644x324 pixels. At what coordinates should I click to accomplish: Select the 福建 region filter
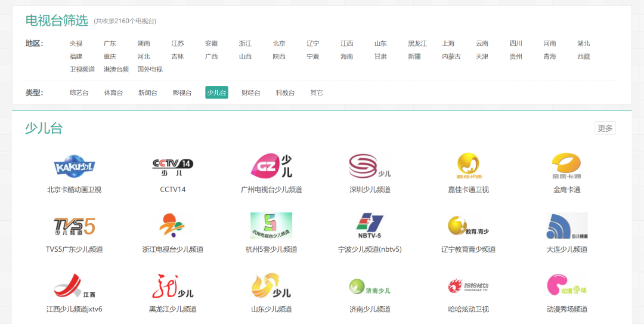pyautogui.click(x=76, y=57)
